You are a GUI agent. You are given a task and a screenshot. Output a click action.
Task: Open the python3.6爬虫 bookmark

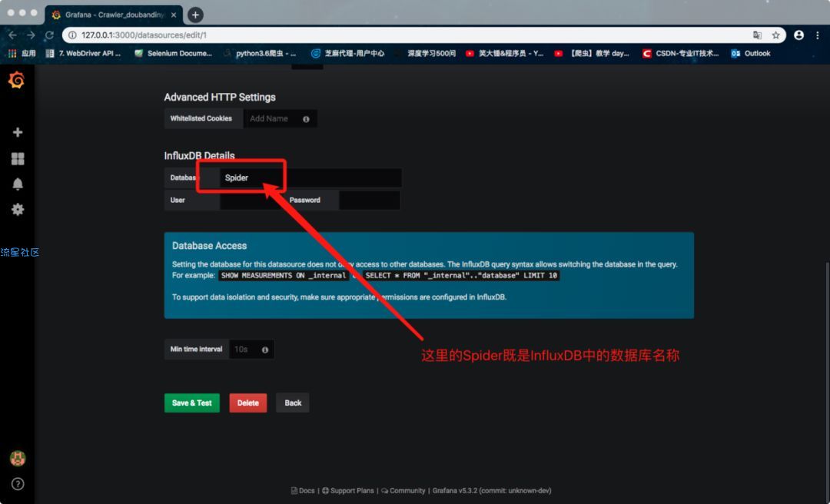[260, 54]
